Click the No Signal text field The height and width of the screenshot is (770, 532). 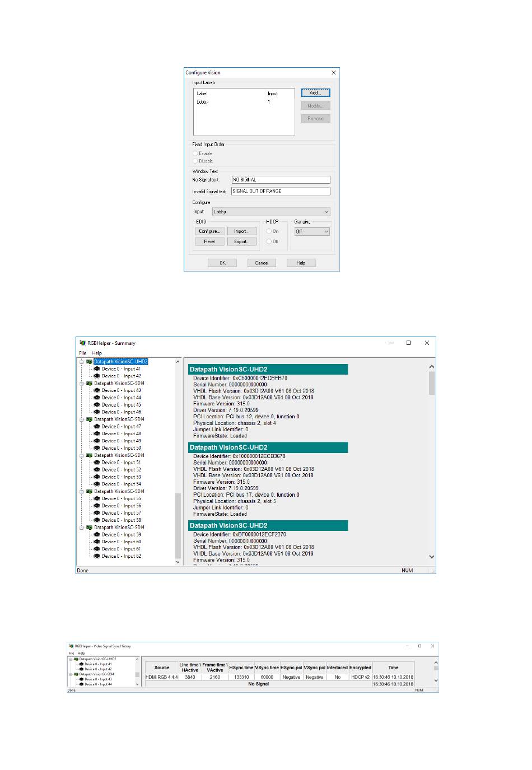[x=281, y=180]
